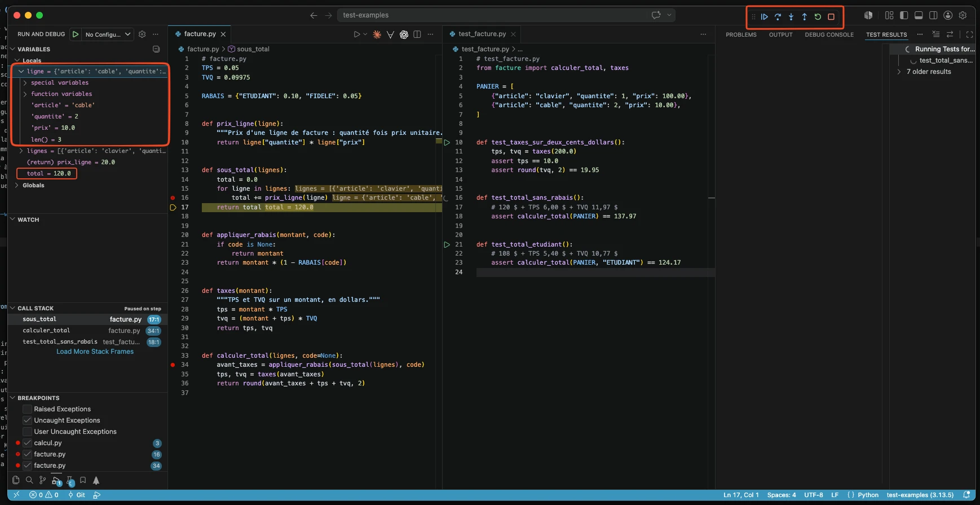This screenshot has width=980, height=505.
Task: Stop the debug session
Action: [831, 17]
